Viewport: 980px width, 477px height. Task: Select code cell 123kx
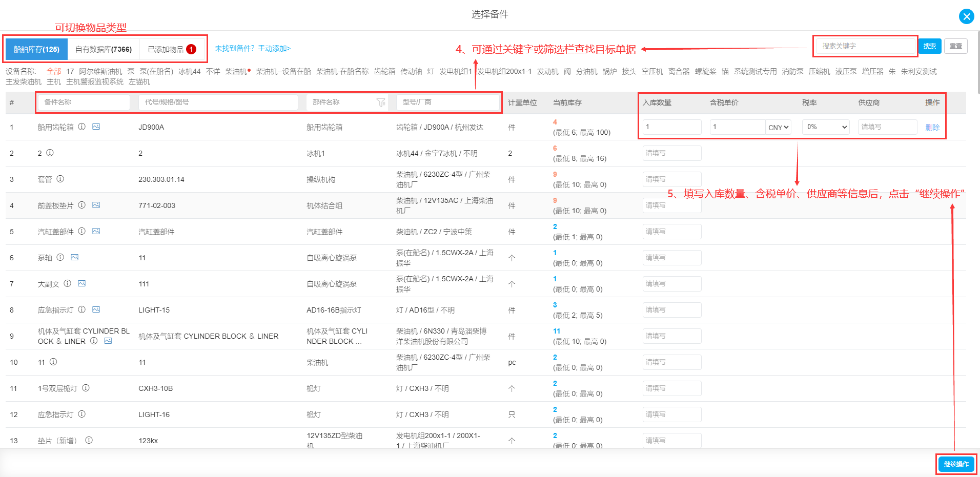[148, 441]
